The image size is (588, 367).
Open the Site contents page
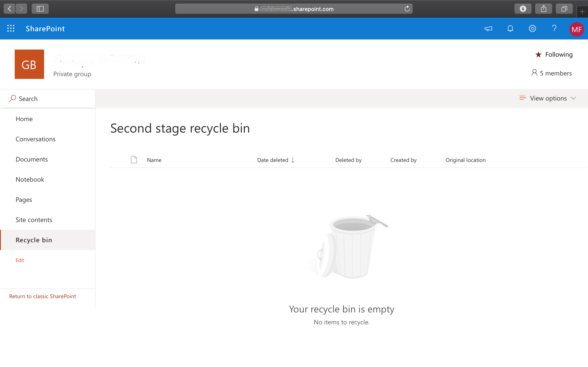coord(34,220)
